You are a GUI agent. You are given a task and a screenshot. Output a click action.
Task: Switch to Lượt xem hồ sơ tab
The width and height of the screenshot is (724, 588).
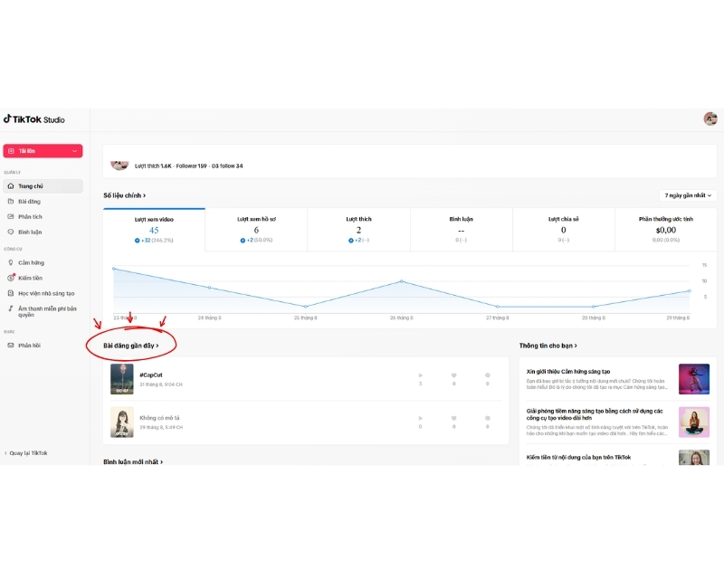click(x=256, y=230)
